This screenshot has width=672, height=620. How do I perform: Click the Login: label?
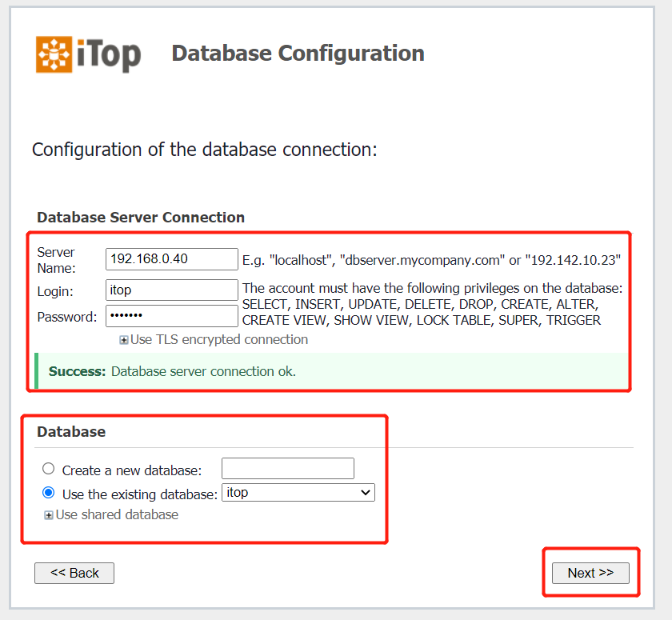pos(55,291)
